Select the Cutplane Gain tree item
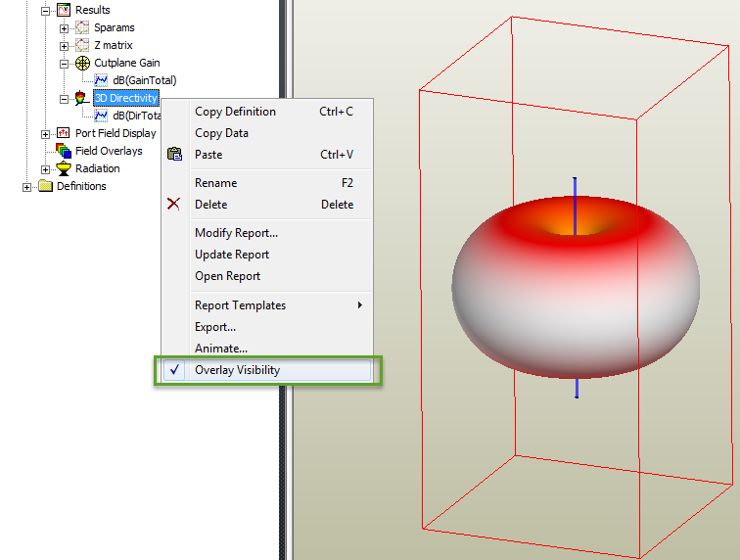740x560 pixels. (x=127, y=63)
